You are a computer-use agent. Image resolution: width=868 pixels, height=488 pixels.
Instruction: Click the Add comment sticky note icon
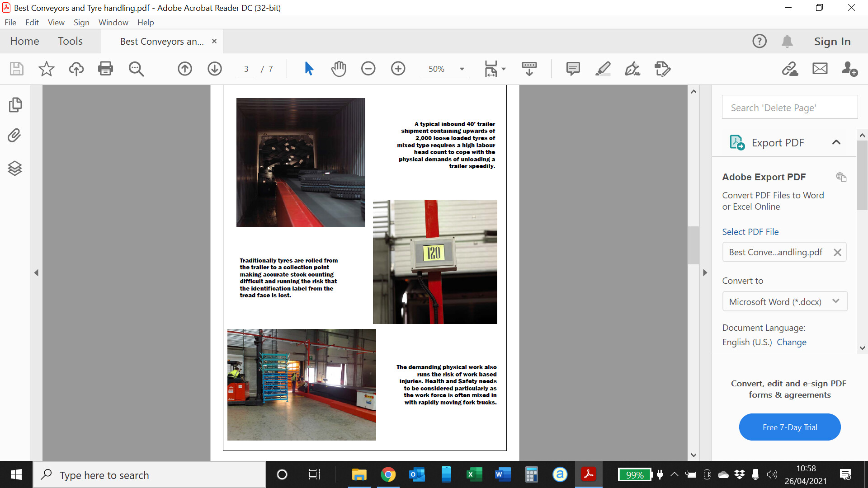[573, 69]
